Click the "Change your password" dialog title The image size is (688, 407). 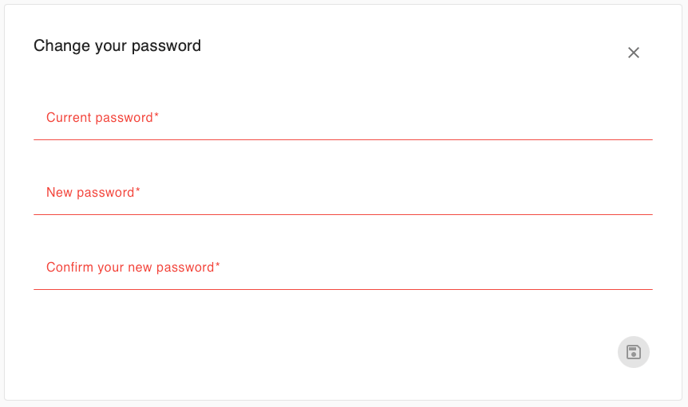click(117, 46)
